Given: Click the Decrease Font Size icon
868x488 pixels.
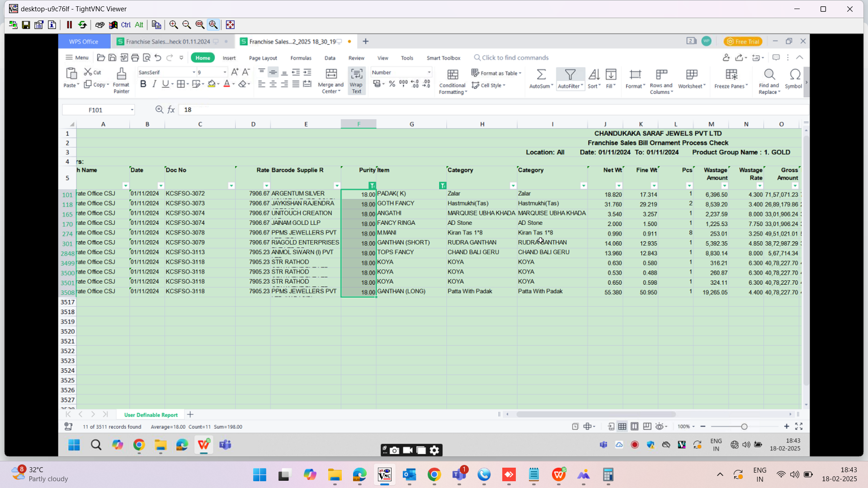Looking at the screenshot, I should [x=246, y=72].
